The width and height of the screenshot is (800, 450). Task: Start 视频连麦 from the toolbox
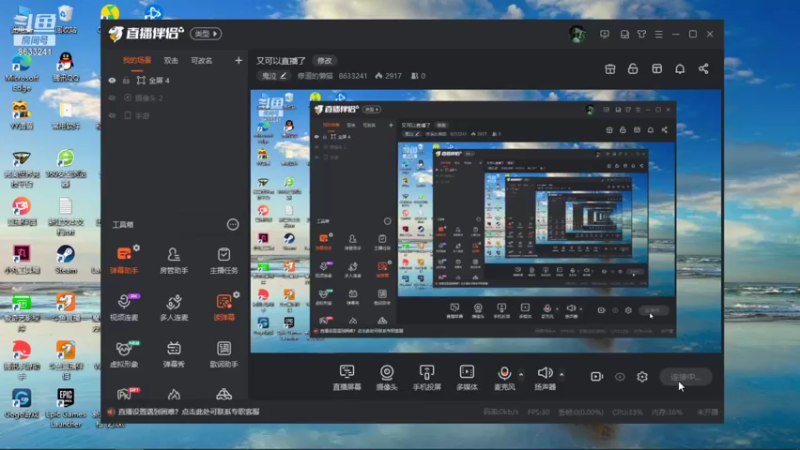point(124,307)
